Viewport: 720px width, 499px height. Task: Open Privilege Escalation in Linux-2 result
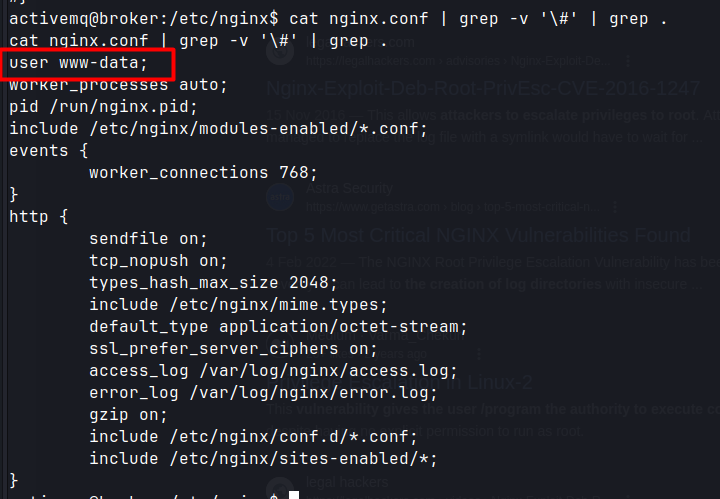(399, 382)
